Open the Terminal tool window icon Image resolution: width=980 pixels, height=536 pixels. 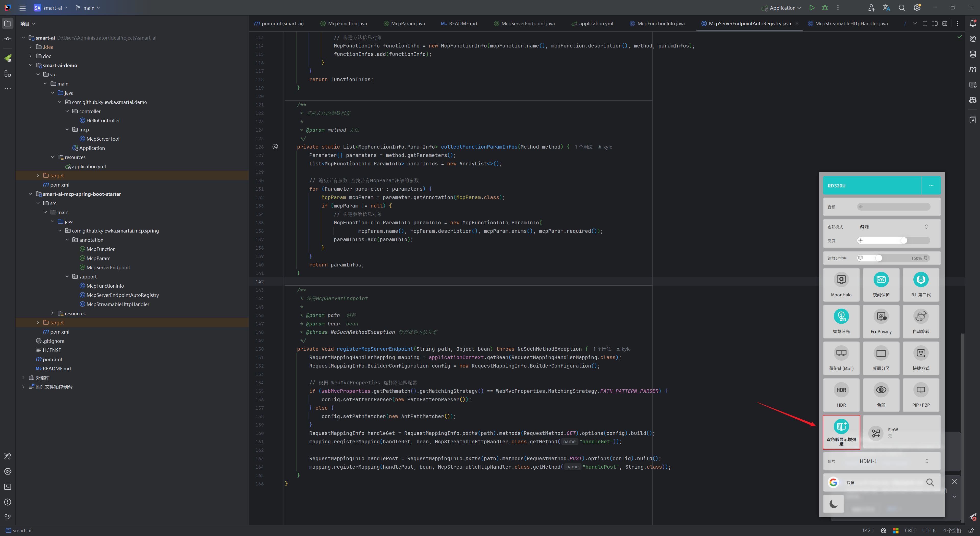click(x=8, y=486)
